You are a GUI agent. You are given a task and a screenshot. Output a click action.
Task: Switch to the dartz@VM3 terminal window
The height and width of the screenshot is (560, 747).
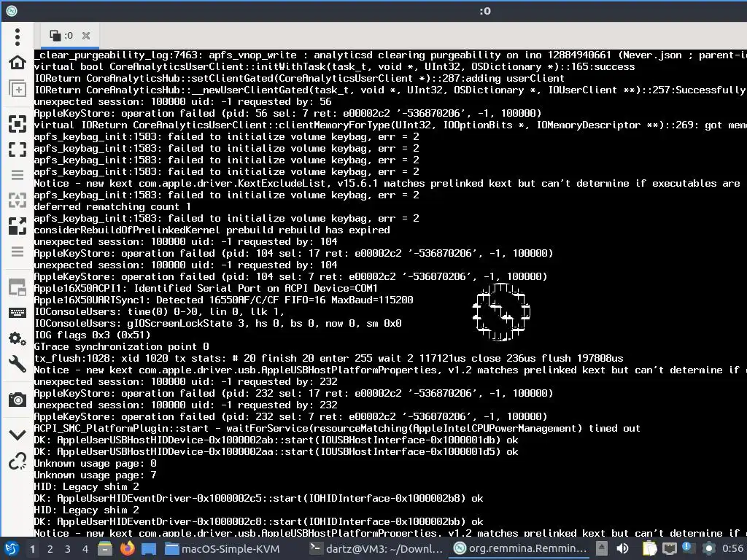click(376, 548)
